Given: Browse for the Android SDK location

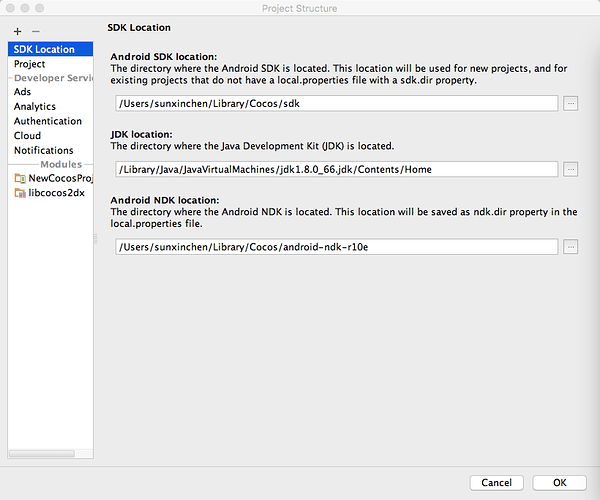Looking at the screenshot, I should [570, 103].
